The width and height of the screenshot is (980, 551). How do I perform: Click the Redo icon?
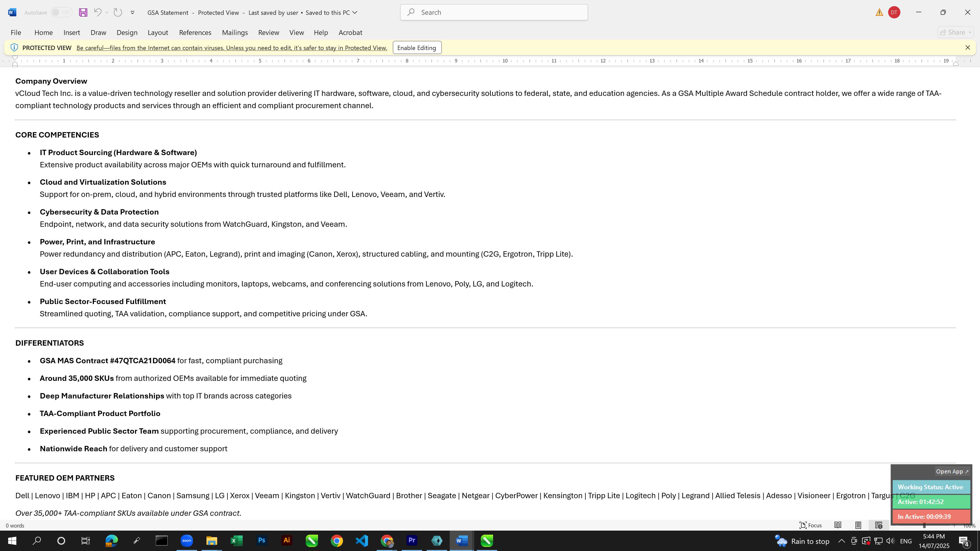[x=118, y=12]
